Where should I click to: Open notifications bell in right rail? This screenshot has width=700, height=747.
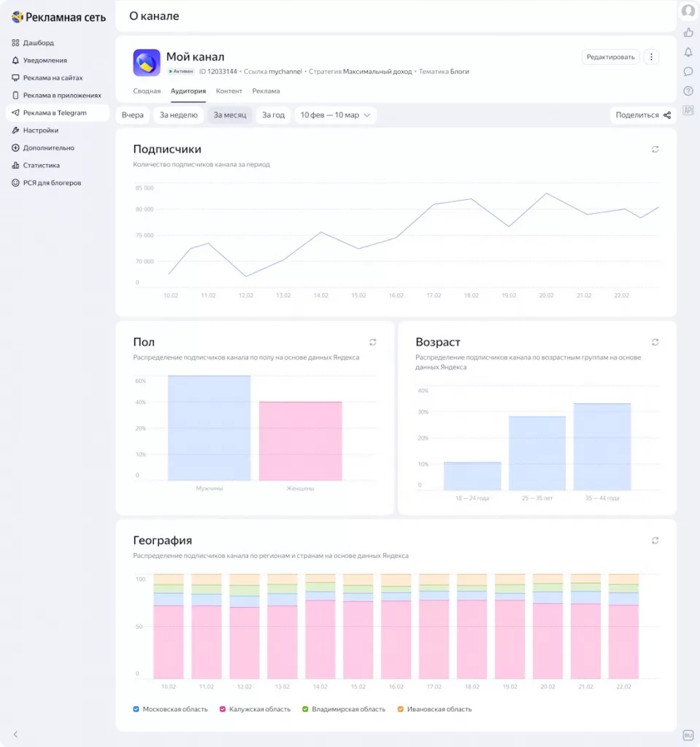coord(688,52)
